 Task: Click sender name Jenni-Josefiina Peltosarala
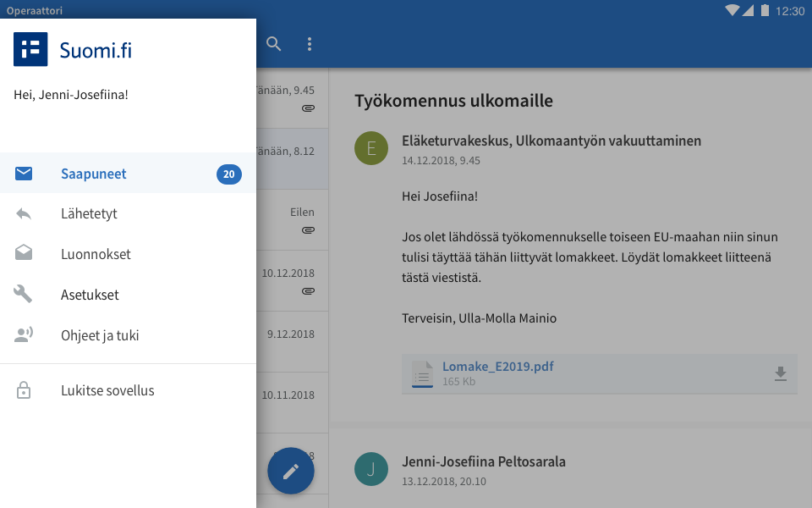pyautogui.click(x=484, y=461)
